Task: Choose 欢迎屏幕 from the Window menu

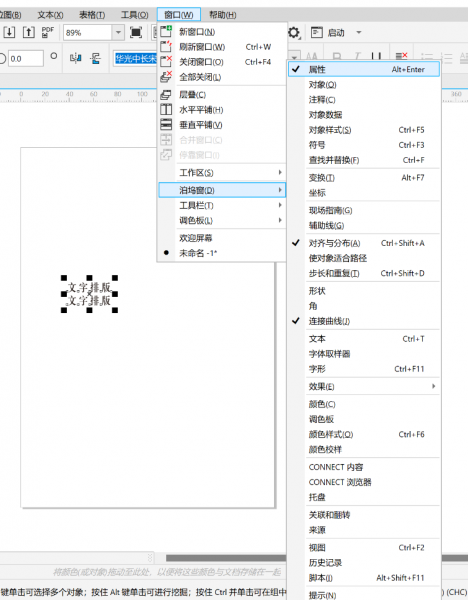Action: pos(222,238)
